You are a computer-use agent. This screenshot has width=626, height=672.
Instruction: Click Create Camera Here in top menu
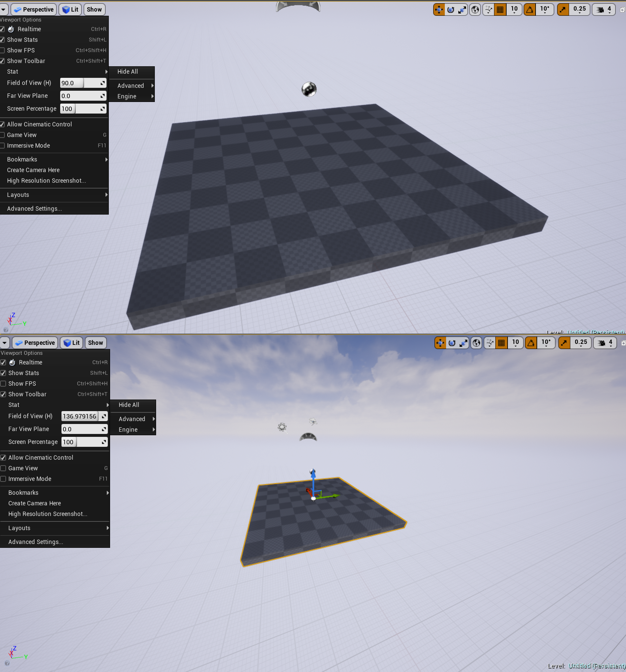(x=33, y=170)
